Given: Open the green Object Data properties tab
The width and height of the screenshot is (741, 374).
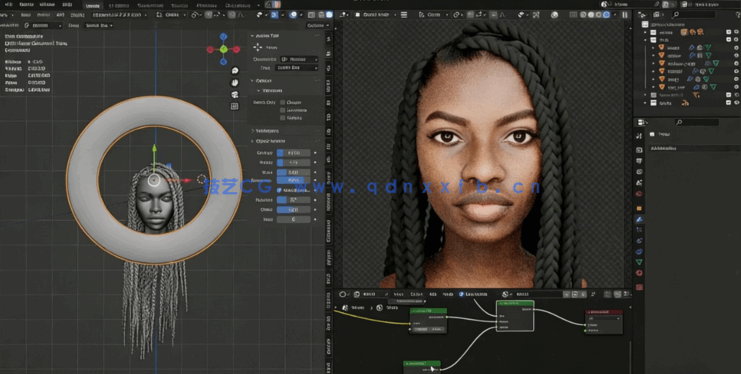Looking at the screenshot, I should 639,262.
